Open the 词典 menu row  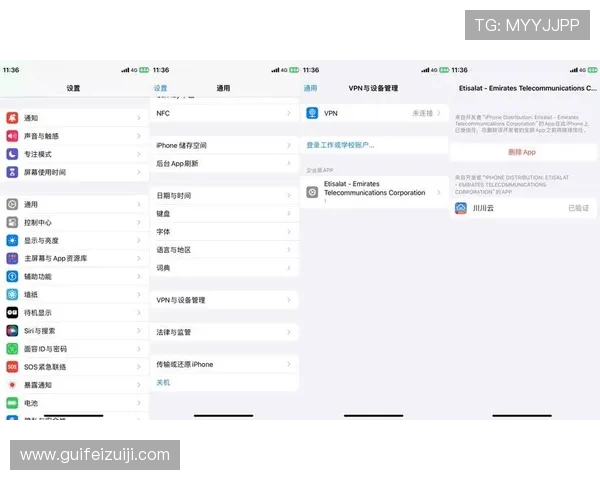(x=224, y=268)
